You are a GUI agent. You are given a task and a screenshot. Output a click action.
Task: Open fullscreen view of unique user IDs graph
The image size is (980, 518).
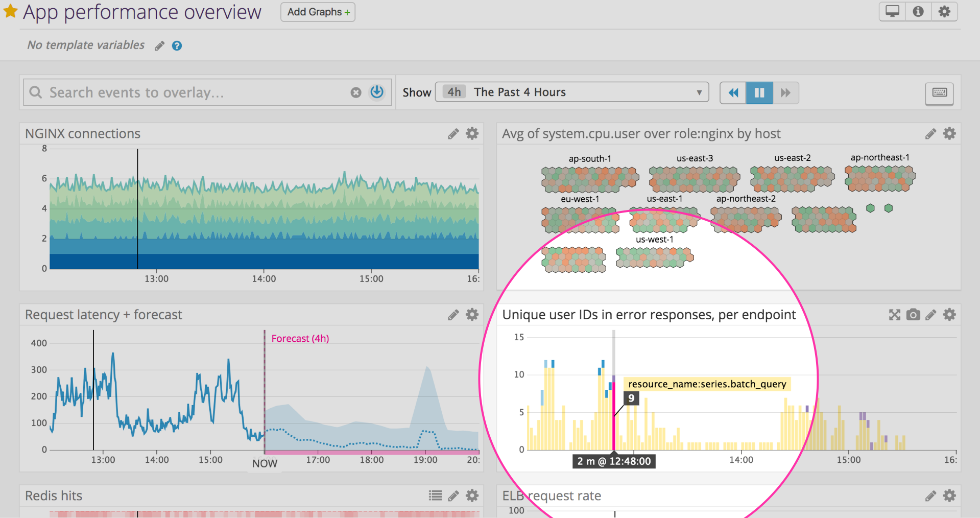tap(894, 315)
